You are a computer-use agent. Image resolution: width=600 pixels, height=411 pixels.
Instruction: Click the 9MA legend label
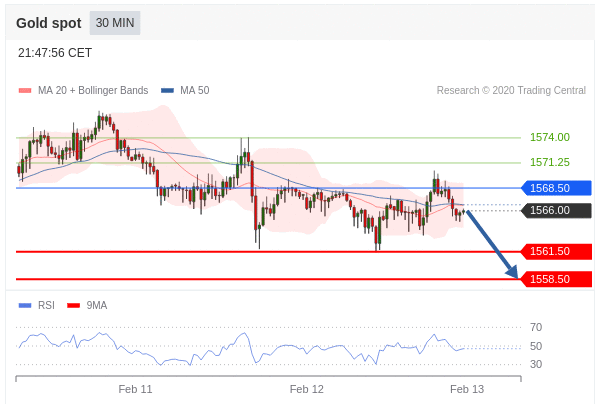click(97, 305)
